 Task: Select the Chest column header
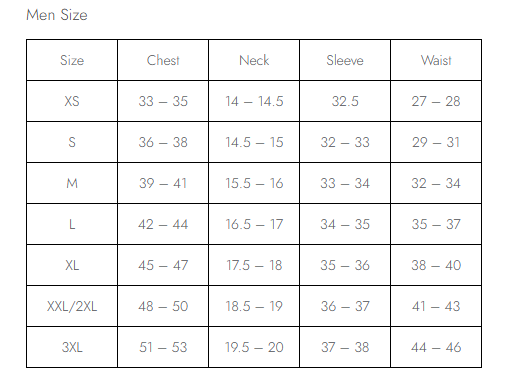163,60
